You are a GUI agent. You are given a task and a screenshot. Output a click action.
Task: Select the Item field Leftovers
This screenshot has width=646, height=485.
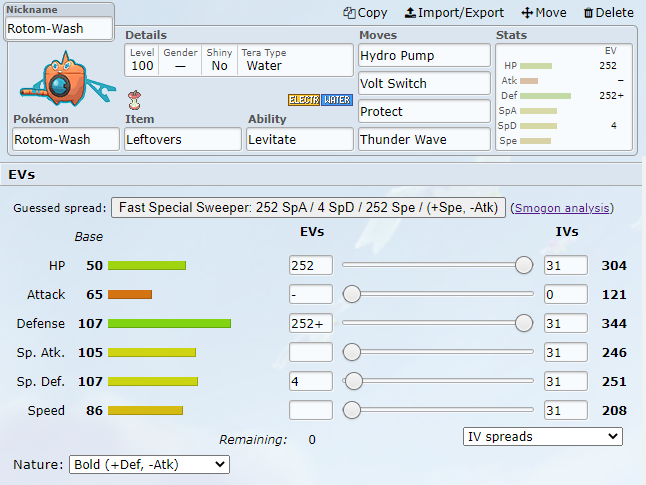pos(183,139)
